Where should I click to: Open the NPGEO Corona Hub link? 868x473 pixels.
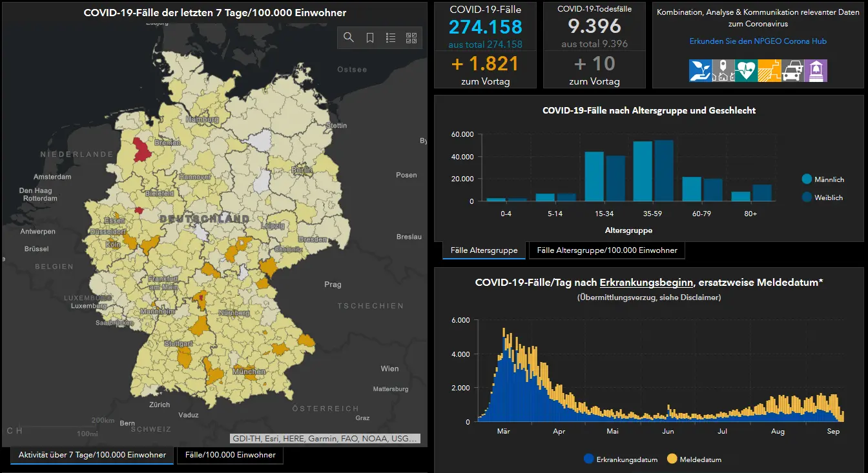[x=758, y=41]
